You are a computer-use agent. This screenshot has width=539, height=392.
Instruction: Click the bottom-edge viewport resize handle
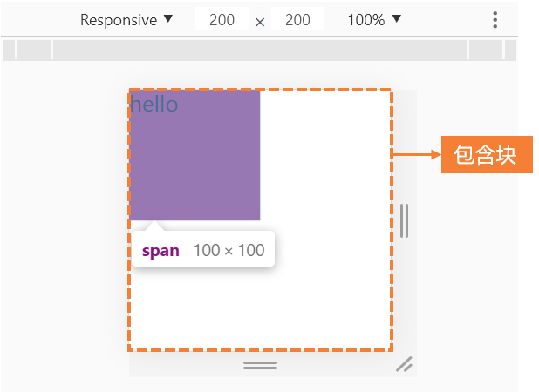click(260, 364)
